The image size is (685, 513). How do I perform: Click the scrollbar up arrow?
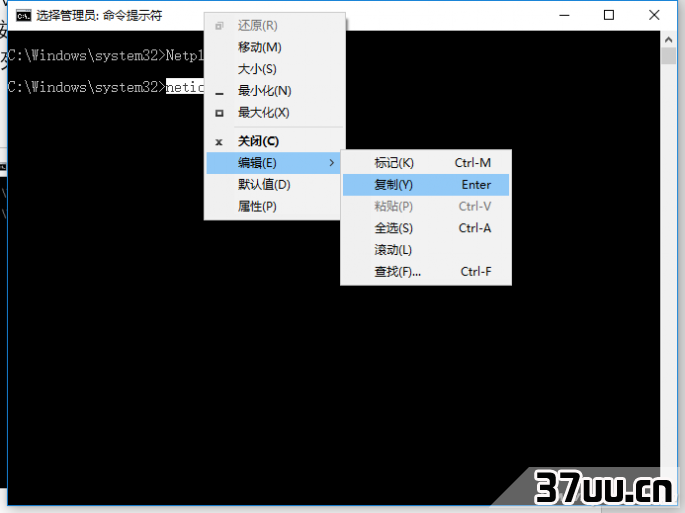[x=668, y=40]
